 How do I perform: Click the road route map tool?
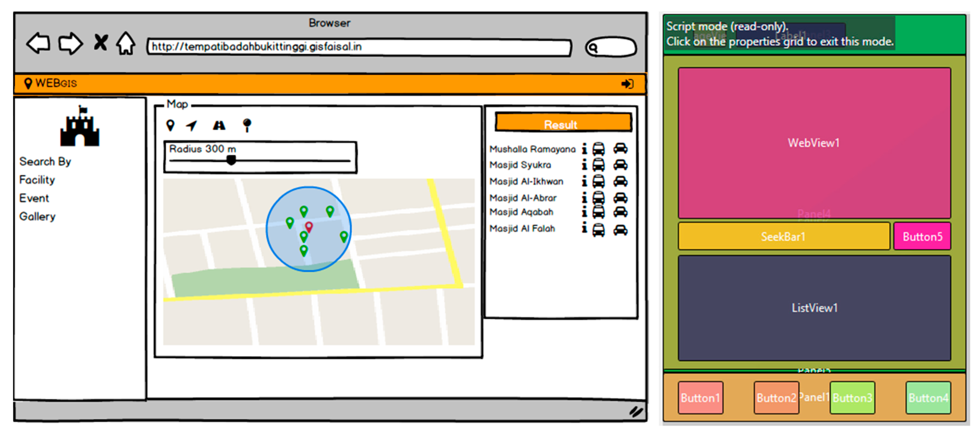219,125
